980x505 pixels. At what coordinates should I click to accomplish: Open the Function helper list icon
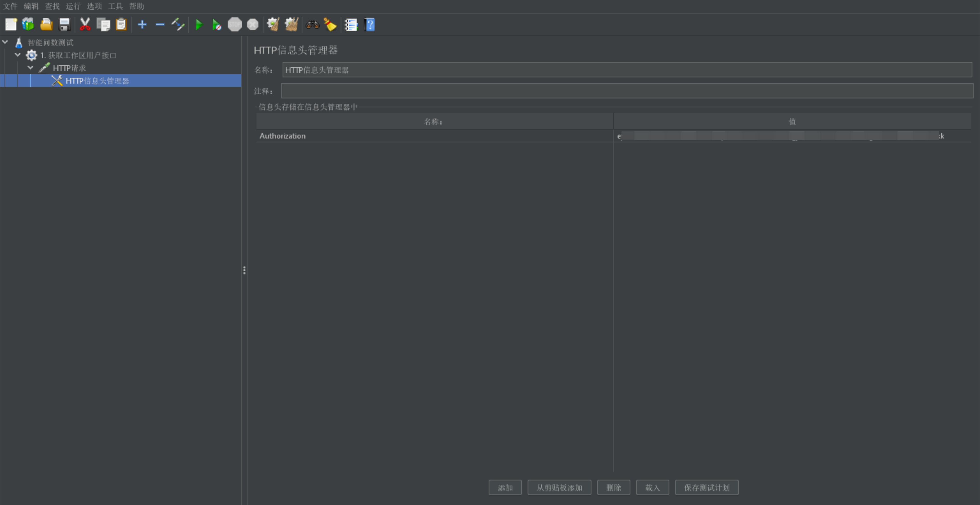(351, 25)
